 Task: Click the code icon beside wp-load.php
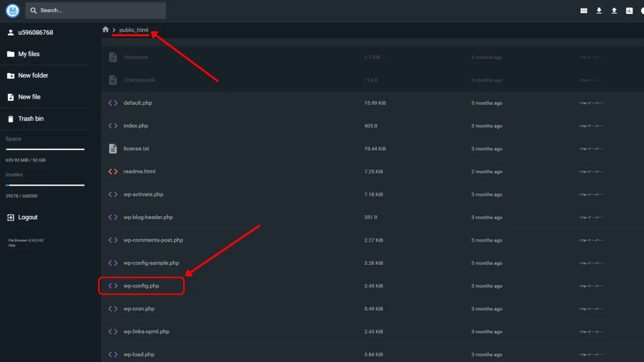click(x=113, y=354)
